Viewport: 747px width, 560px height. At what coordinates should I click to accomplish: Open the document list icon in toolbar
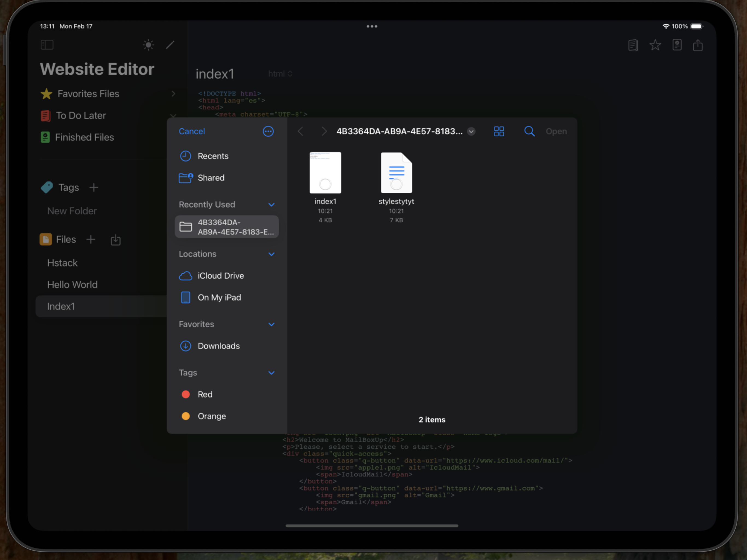click(633, 45)
